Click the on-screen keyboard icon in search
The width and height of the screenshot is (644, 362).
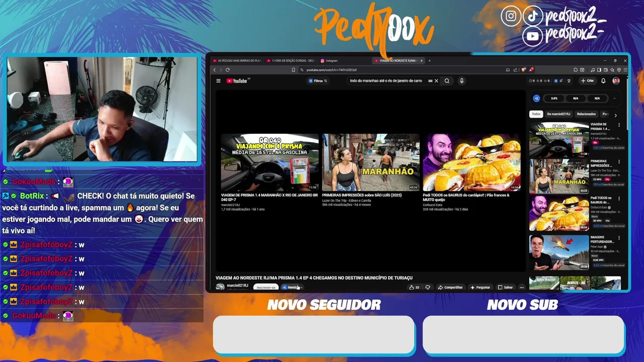click(430, 81)
